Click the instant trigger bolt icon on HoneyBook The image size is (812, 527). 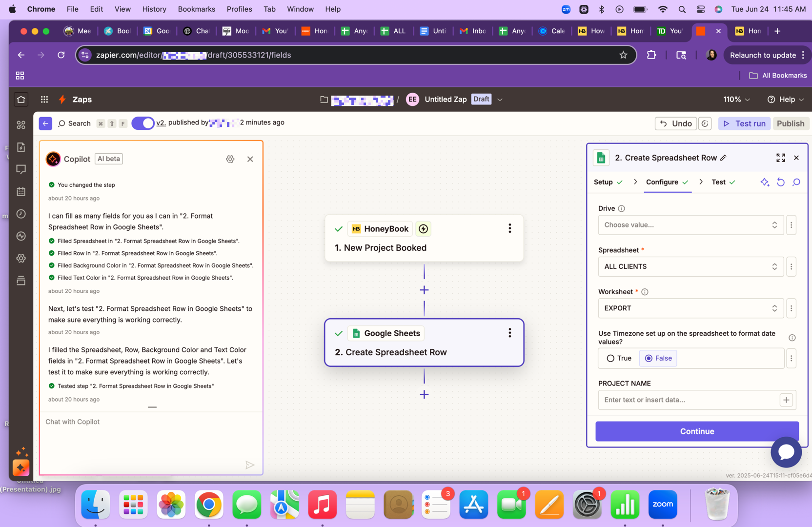click(x=423, y=228)
